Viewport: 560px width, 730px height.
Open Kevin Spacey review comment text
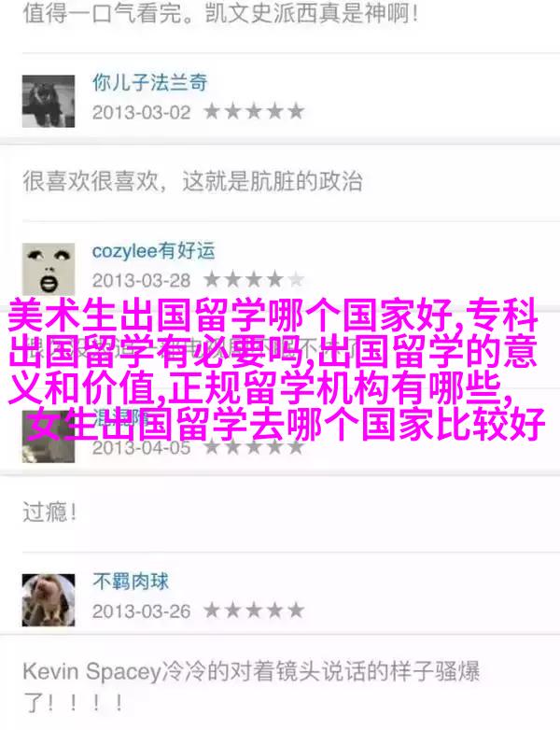[x=251, y=687]
